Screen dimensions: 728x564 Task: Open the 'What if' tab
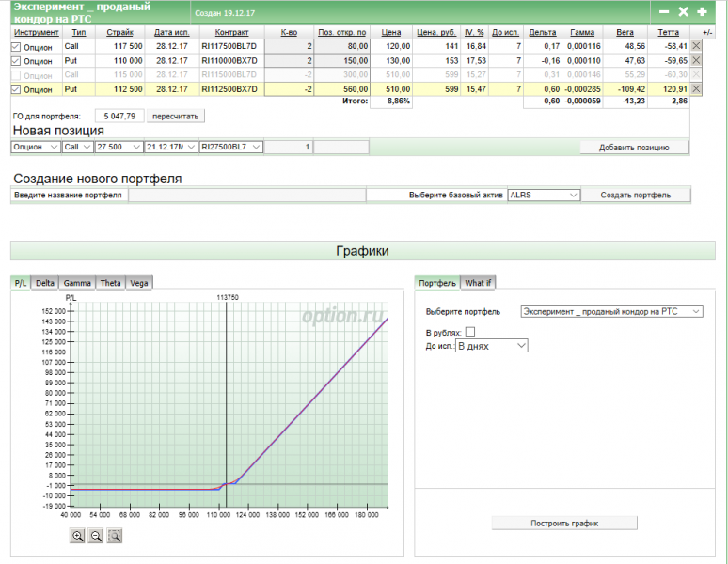(x=478, y=282)
